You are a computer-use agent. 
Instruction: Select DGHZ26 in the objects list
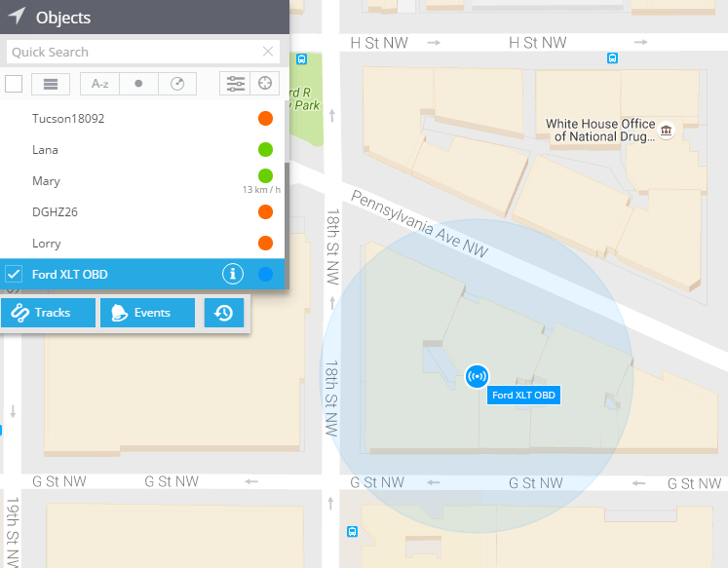[x=142, y=212]
